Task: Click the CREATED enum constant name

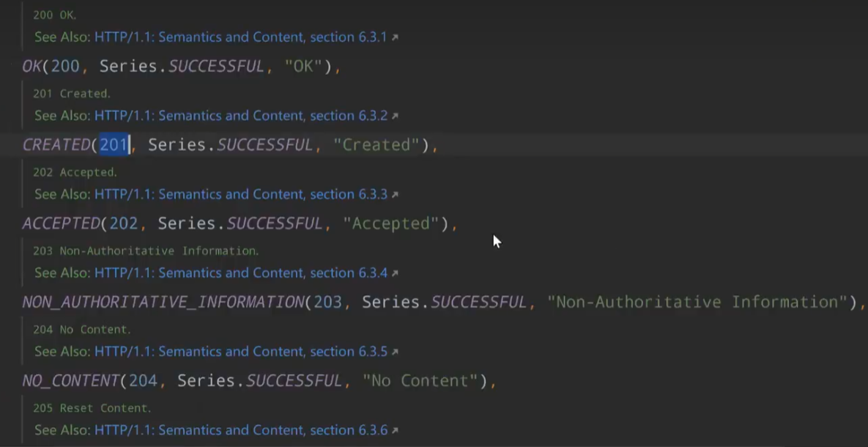Action: (x=56, y=145)
